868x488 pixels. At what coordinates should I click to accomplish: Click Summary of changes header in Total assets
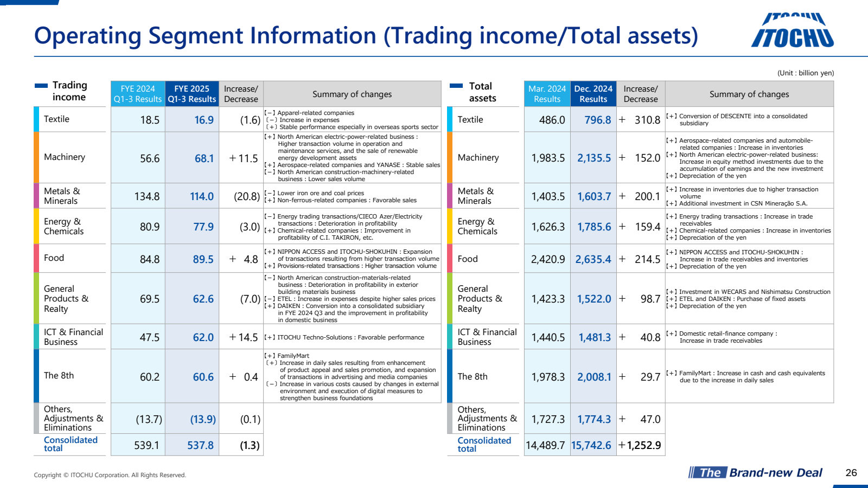click(x=749, y=94)
